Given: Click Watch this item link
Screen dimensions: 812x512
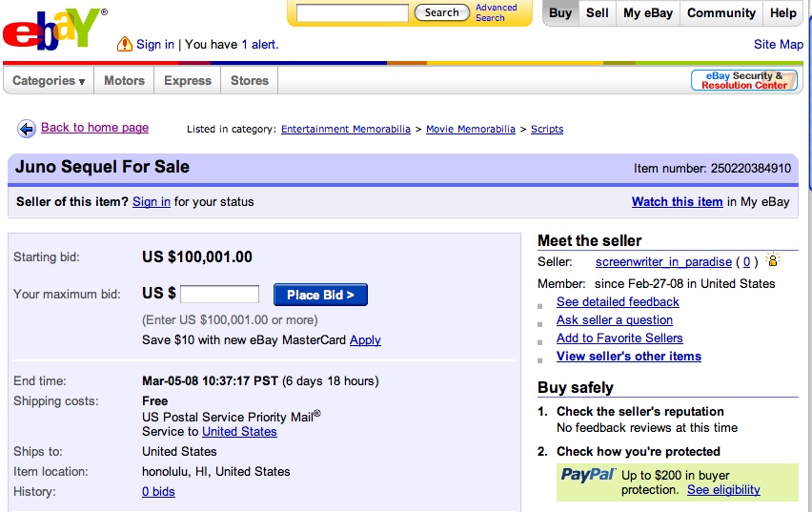Looking at the screenshot, I should (x=677, y=201).
